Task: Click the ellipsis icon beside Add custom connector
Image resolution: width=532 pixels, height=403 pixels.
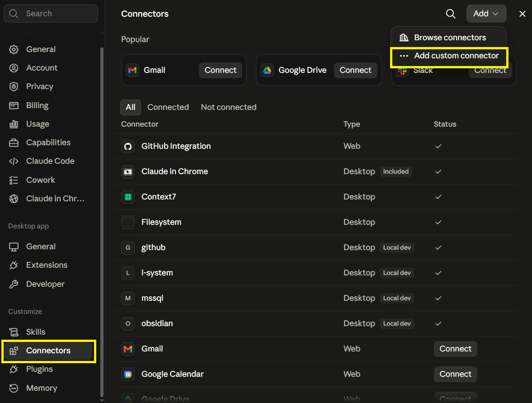Action: pos(404,56)
